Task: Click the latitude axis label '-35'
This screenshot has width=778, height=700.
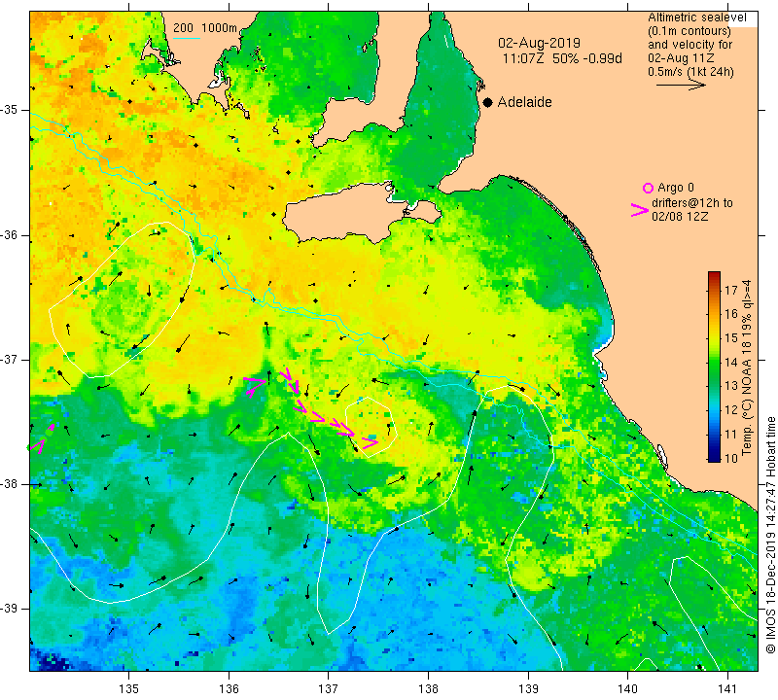Action: point(10,110)
